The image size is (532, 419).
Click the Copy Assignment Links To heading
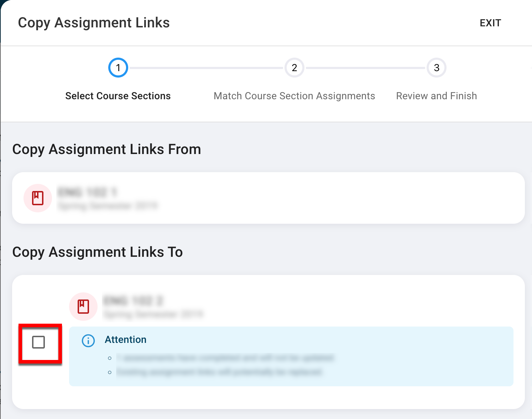tap(97, 252)
